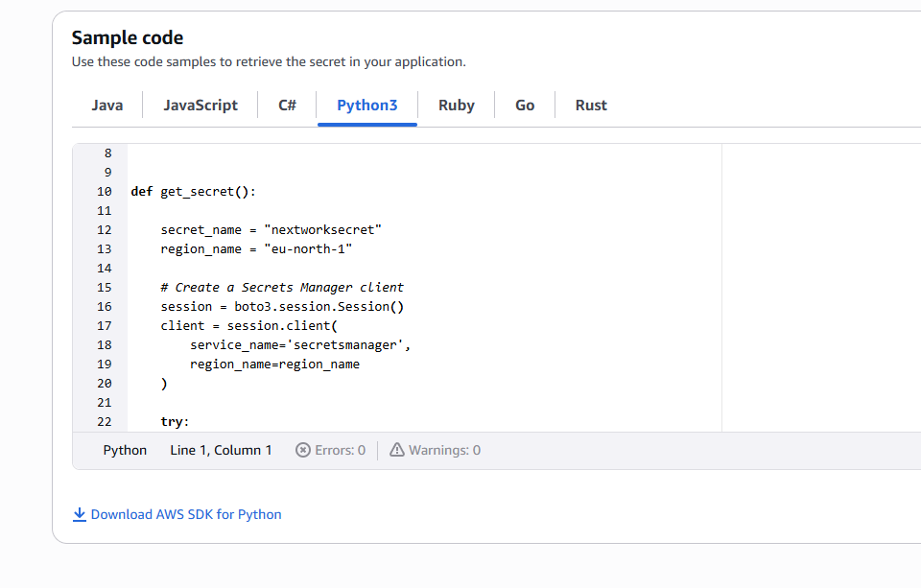
Task: Select line number 10 in the gutter
Action: [104, 191]
